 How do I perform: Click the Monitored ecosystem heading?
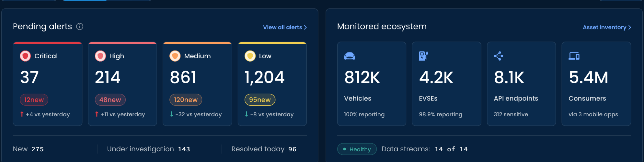tap(382, 27)
